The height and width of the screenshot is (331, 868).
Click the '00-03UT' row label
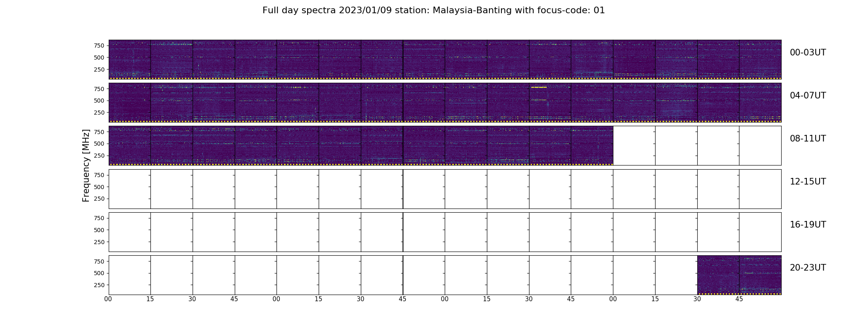(x=808, y=53)
